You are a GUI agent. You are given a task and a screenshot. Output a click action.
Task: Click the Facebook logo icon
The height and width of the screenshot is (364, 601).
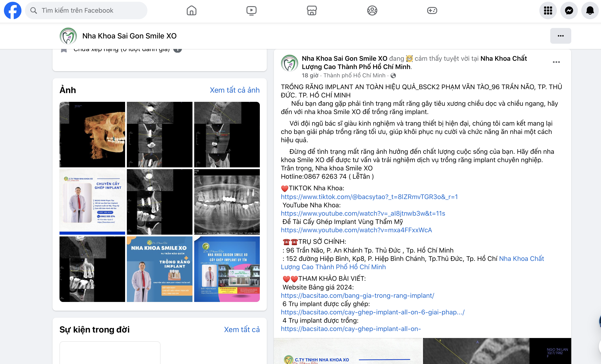(12, 10)
